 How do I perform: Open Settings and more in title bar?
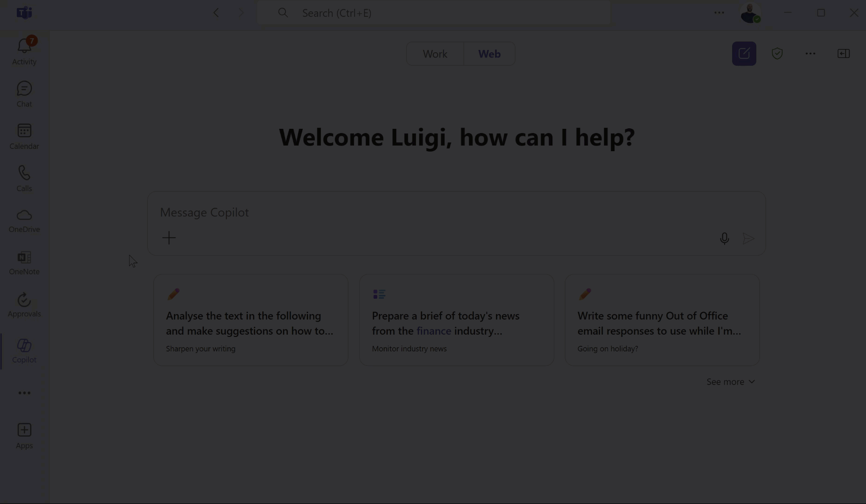pyautogui.click(x=719, y=13)
